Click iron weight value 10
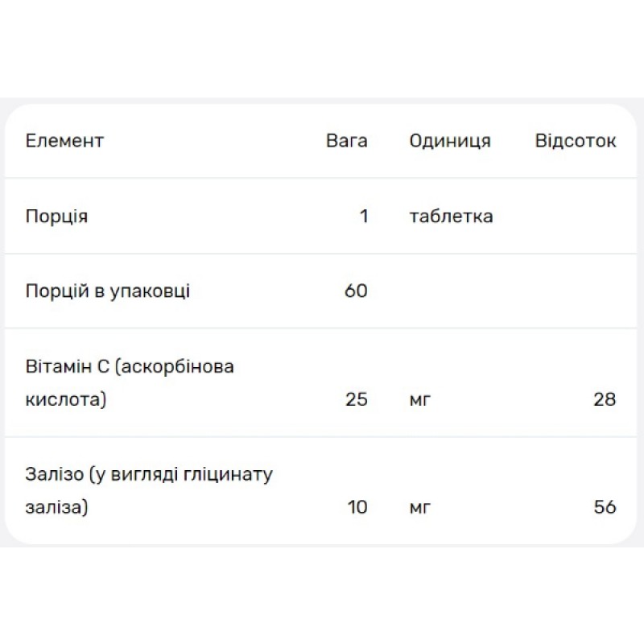The width and height of the screenshot is (644, 644). (356, 507)
